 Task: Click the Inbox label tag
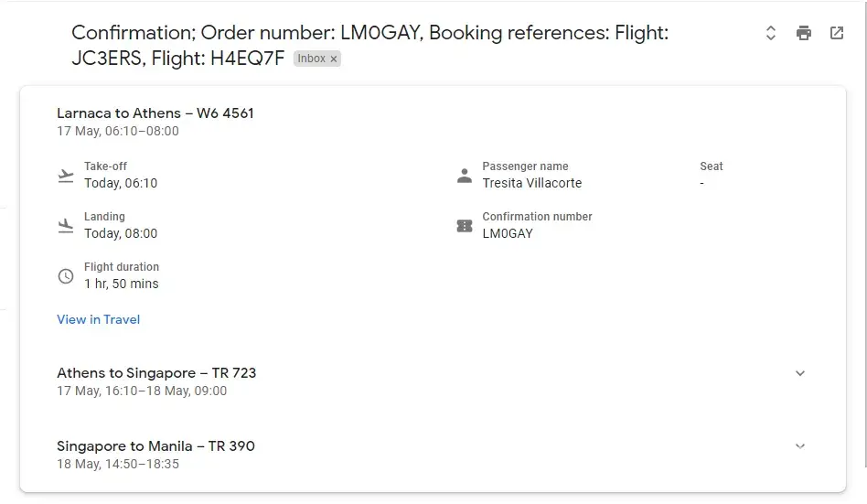tap(311, 59)
